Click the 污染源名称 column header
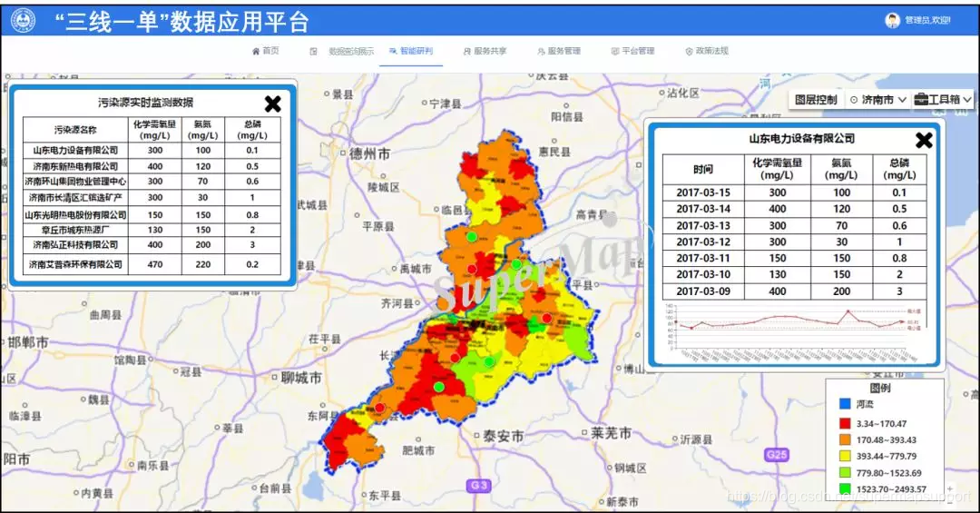 (75, 130)
